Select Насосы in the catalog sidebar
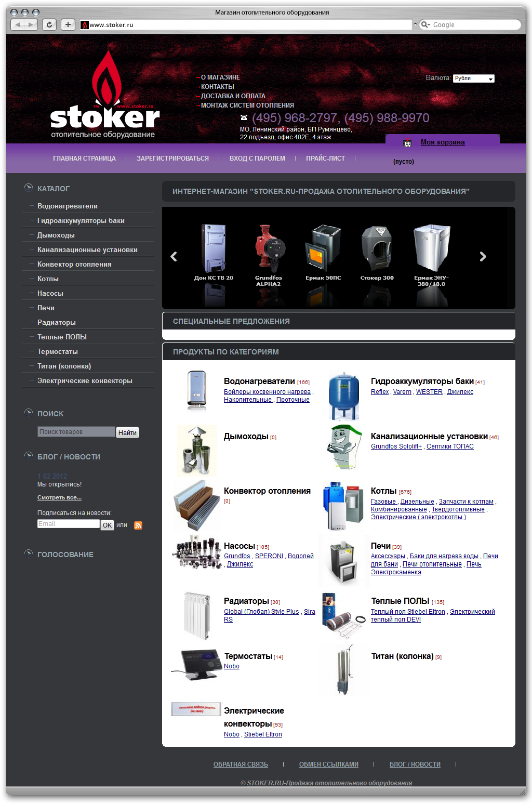Image resolution: width=532 pixels, height=804 pixels. pyautogui.click(x=50, y=294)
